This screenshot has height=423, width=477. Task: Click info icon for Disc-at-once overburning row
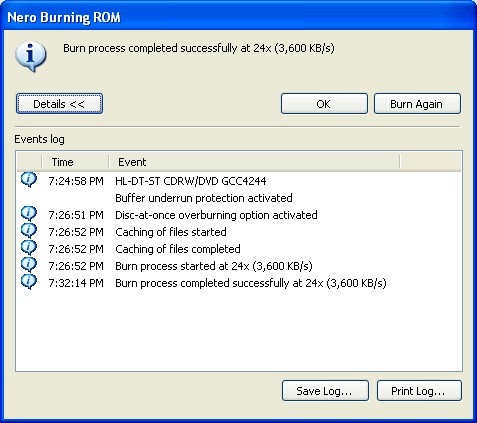tap(29, 214)
